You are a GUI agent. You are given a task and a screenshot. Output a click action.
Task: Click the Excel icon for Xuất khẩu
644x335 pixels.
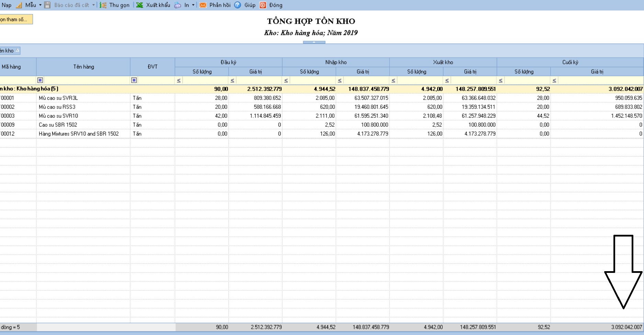tap(139, 5)
